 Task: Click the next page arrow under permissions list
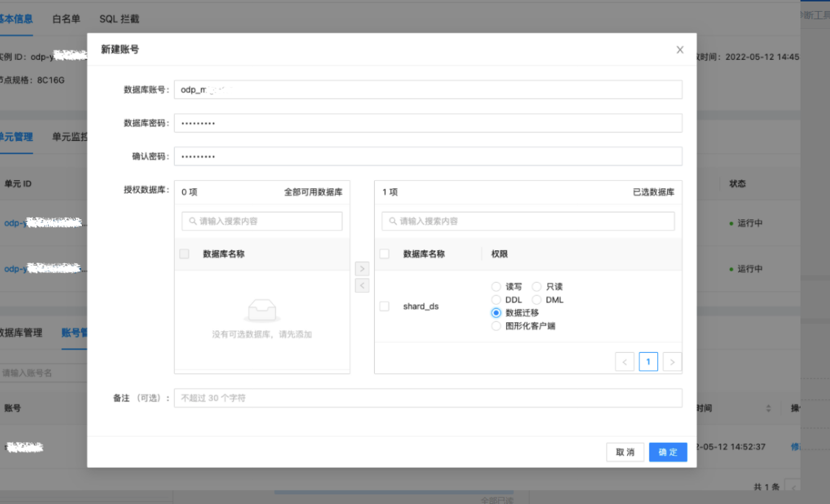pyautogui.click(x=672, y=361)
